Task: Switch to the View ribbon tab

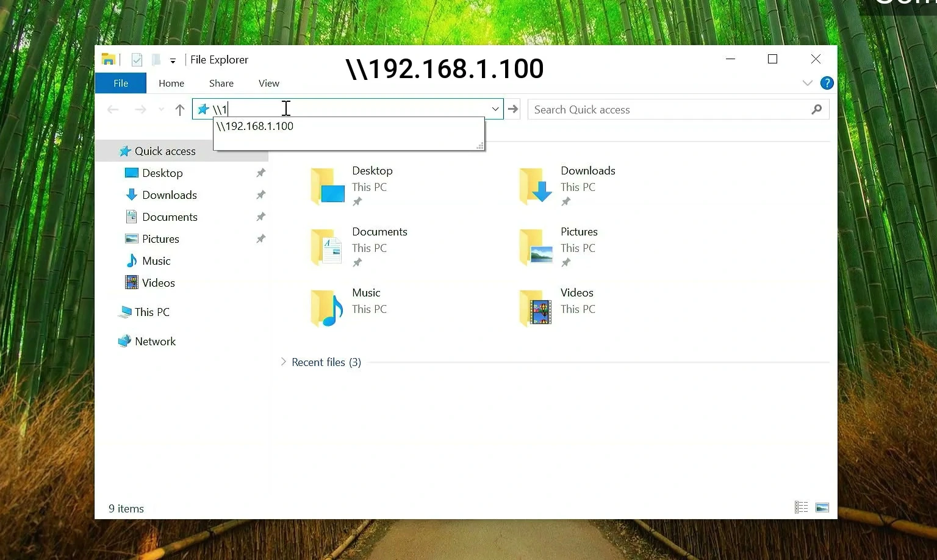Action: click(x=269, y=83)
